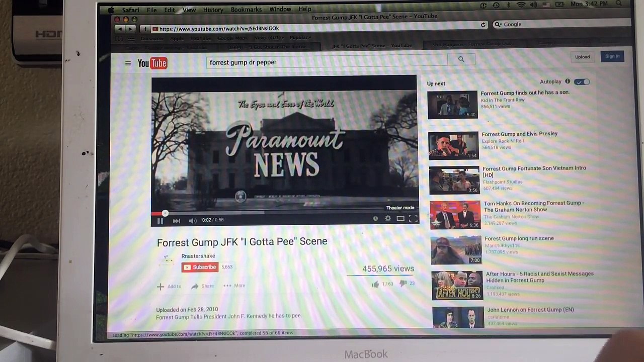Open the Apple menu
The image size is (644, 362).
point(111,10)
